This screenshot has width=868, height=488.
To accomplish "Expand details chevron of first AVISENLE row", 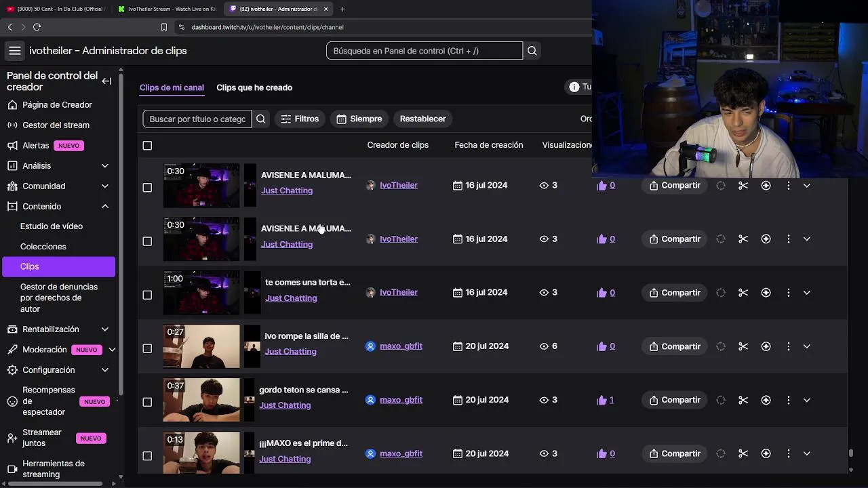I will point(806,185).
